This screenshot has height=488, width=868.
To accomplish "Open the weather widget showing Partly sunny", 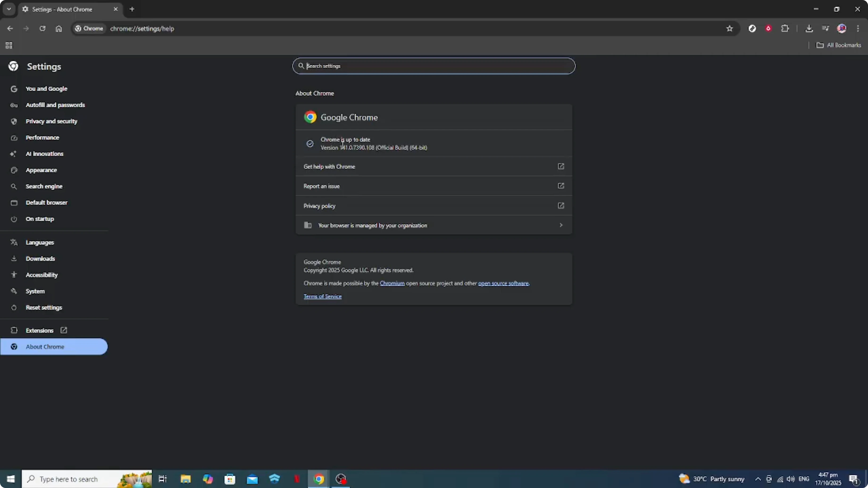I will click(x=712, y=479).
